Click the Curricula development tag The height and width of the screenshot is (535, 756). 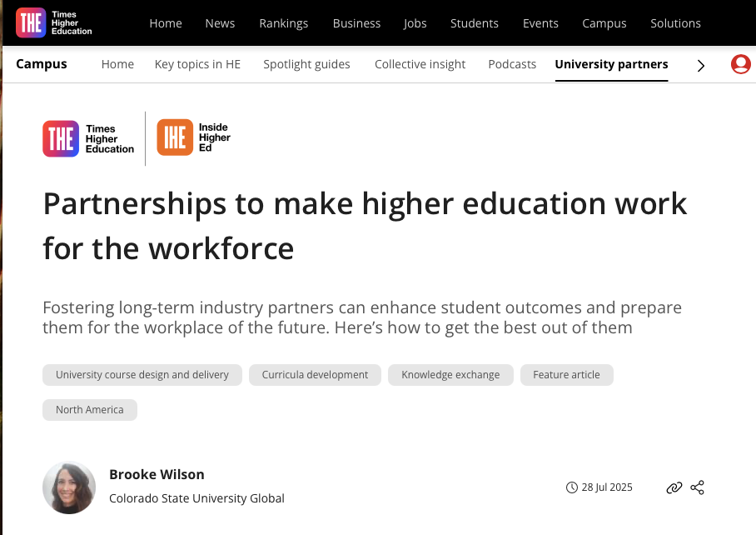(x=315, y=375)
